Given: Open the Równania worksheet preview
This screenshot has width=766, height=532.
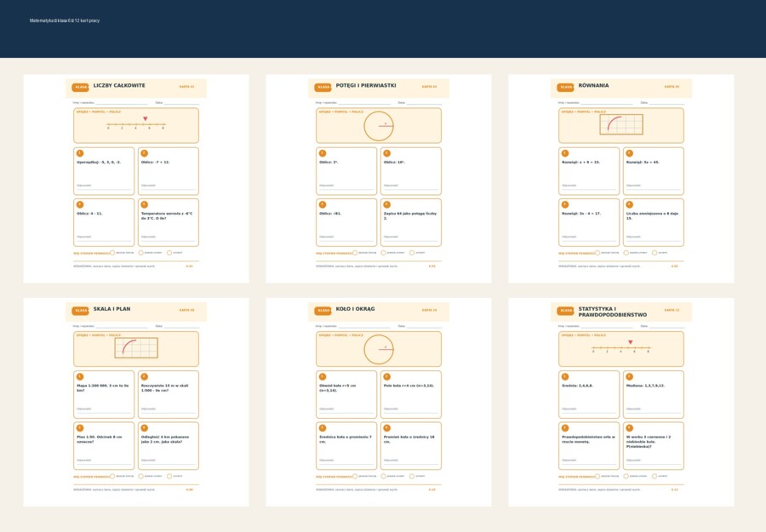Looking at the screenshot, I should click(x=621, y=179).
